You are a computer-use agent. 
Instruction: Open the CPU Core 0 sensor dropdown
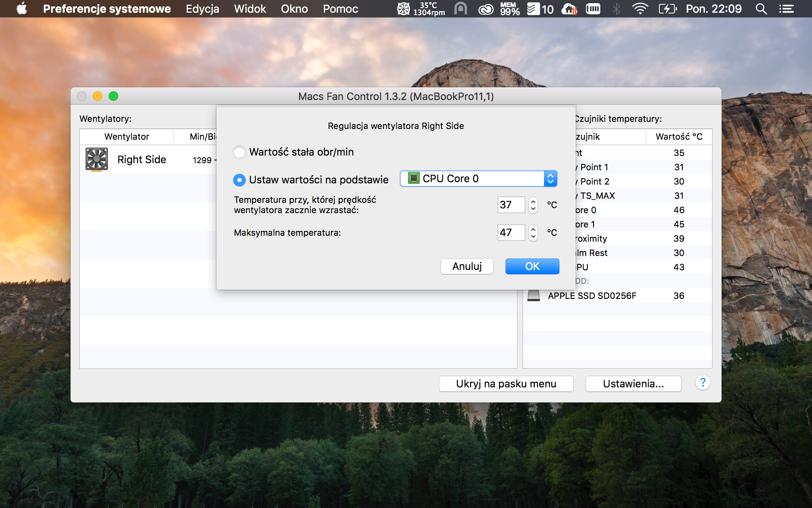(x=479, y=179)
